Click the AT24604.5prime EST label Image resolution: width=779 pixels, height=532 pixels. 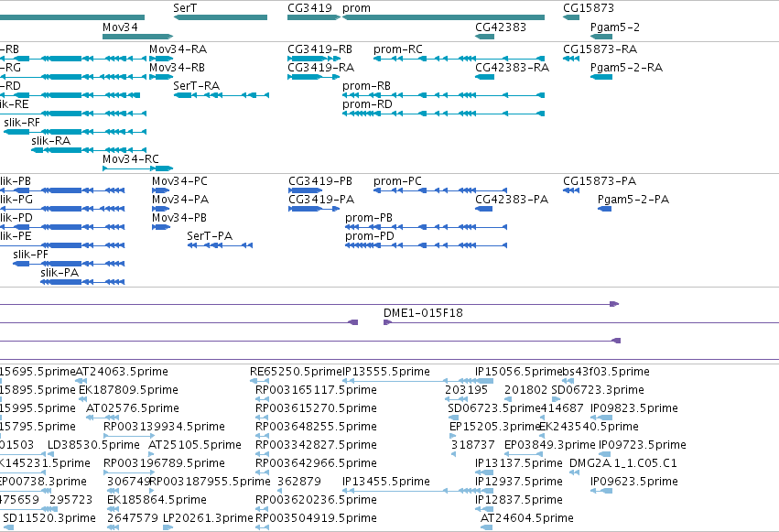(x=526, y=518)
